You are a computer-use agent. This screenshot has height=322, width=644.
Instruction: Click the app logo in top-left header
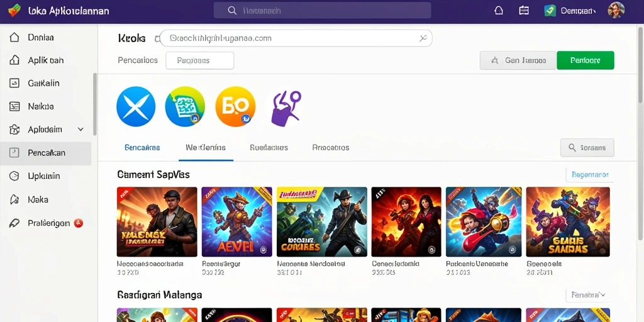(x=14, y=11)
